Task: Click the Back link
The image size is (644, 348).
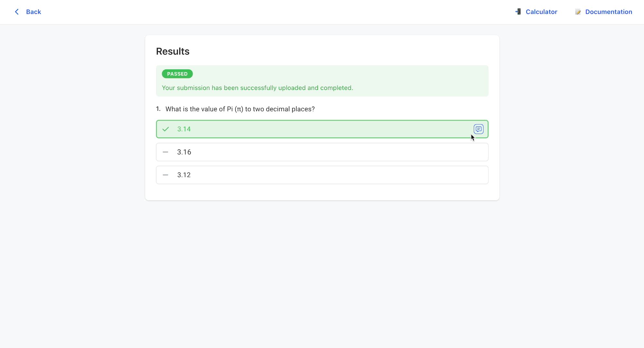Action: click(33, 12)
